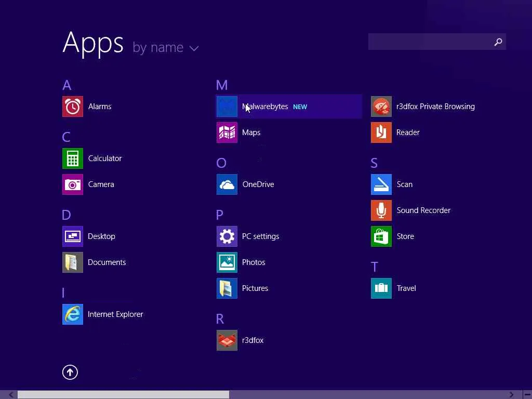Viewport: 532px width, 399px height.
Task: Launch the Travel suitcase icon
Action: [x=381, y=288]
